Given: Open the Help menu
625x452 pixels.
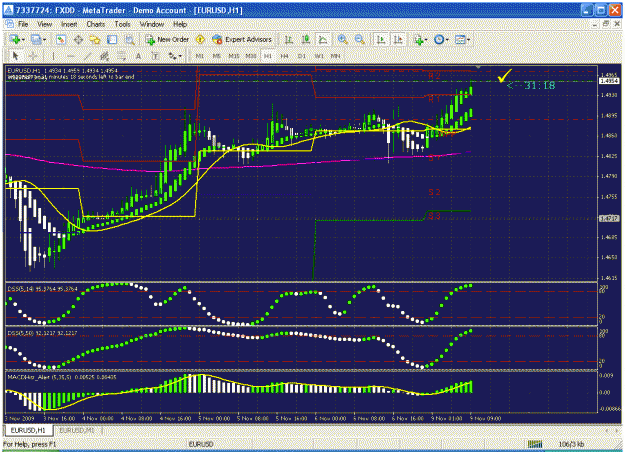Looking at the screenshot, I should pos(180,24).
